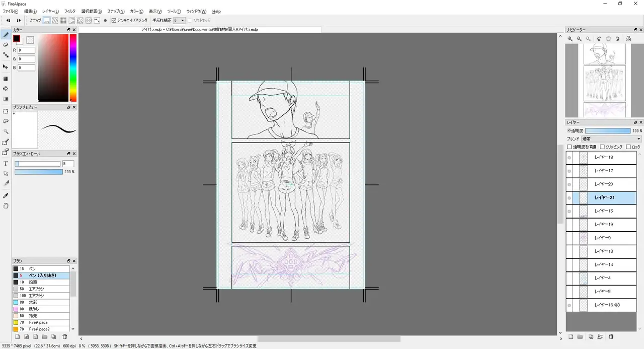Enable the クリッピング checkbox
This screenshot has height=349, width=644.
coord(602,147)
